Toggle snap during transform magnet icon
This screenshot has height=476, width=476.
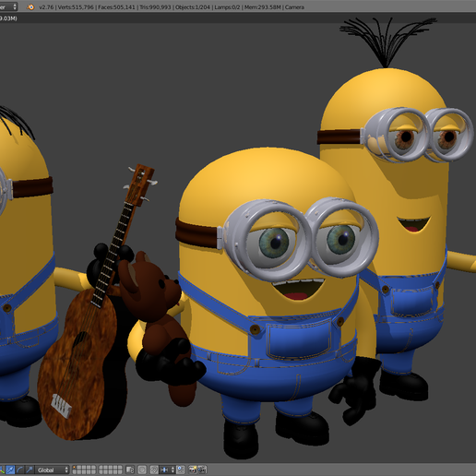(x=154, y=470)
